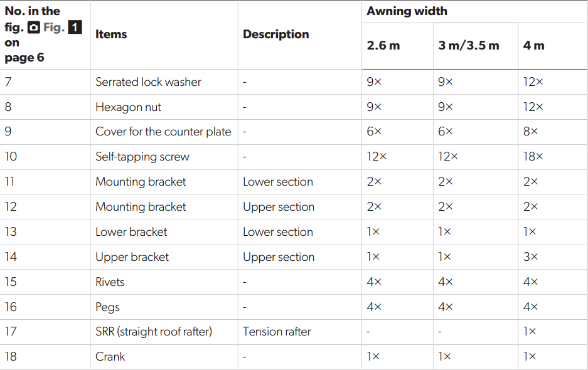Select the Rivets row

pos(294,282)
